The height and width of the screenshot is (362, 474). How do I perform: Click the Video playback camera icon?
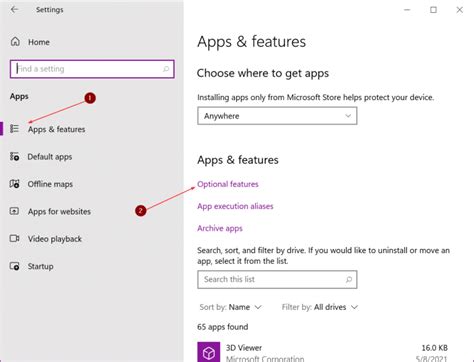pyautogui.click(x=14, y=238)
